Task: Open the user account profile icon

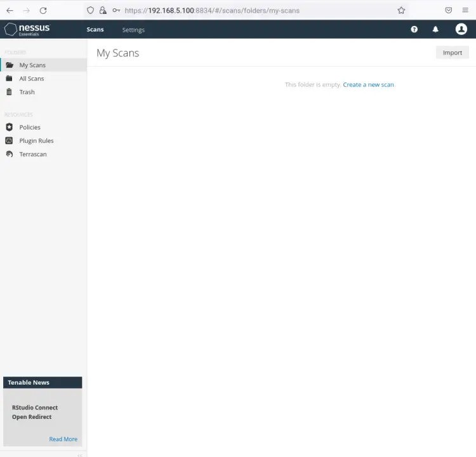Action: pyautogui.click(x=461, y=29)
